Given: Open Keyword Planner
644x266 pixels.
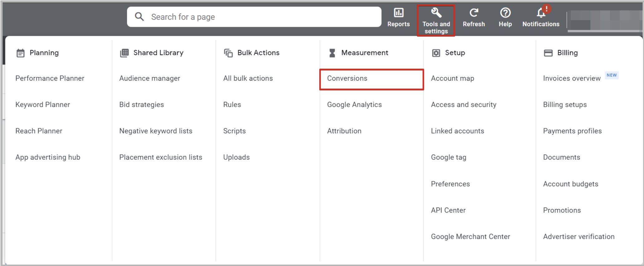Looking at the screenshot, I should pos(43,105).
